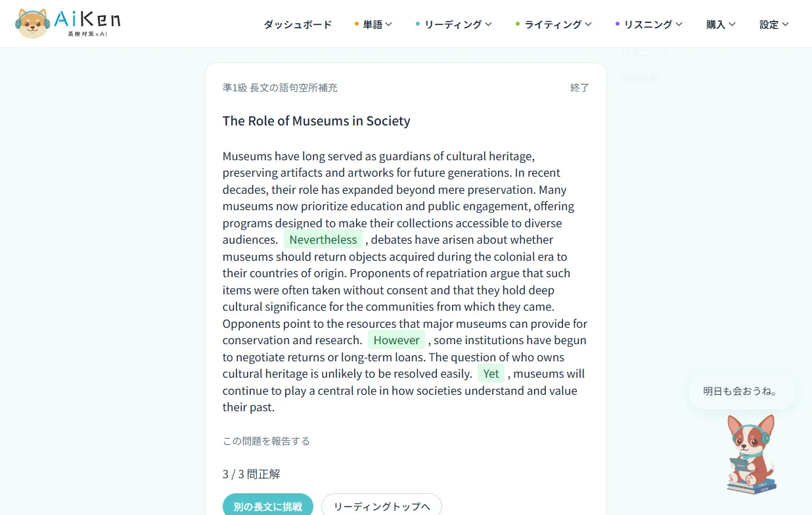Select the However filled blank
This screenshot has height=515, width=812.
click(x=396, y=340)
